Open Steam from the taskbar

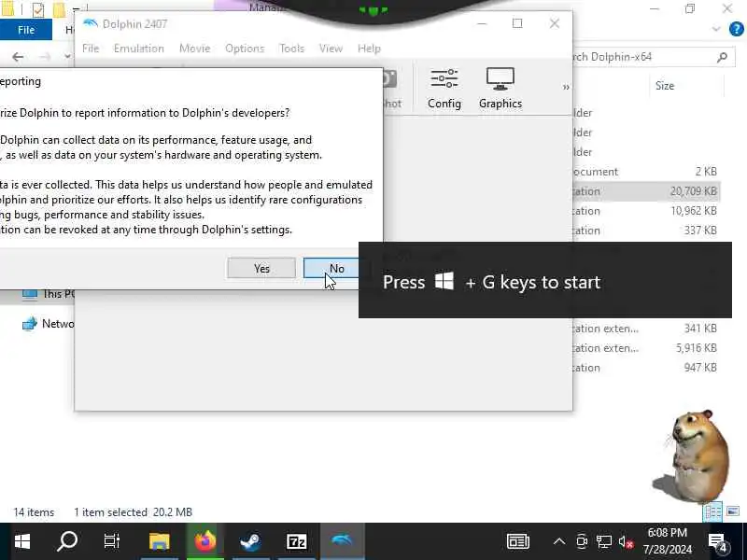point(250,541)
